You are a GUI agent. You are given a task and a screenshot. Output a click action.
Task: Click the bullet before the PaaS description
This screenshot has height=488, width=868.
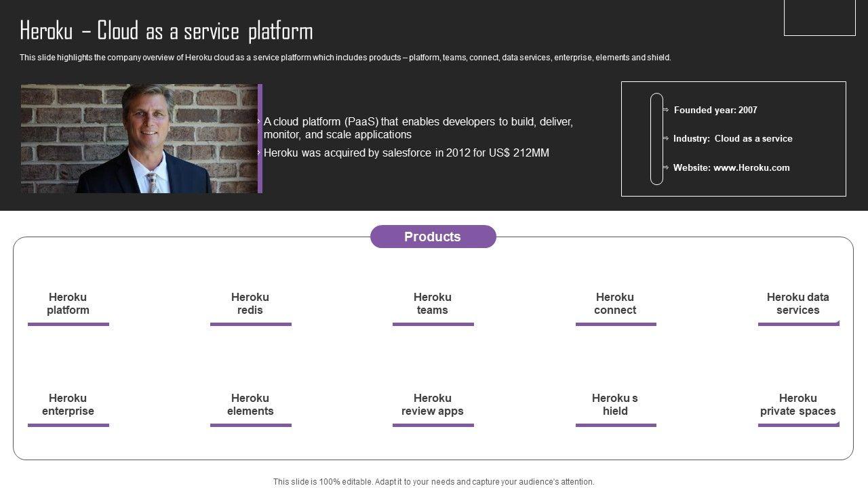[259, 122]
